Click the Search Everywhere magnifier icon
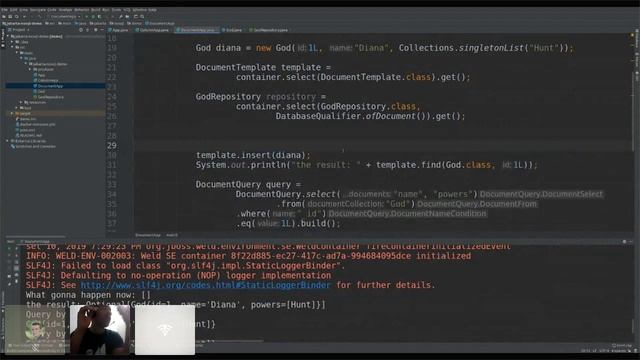 142,16
